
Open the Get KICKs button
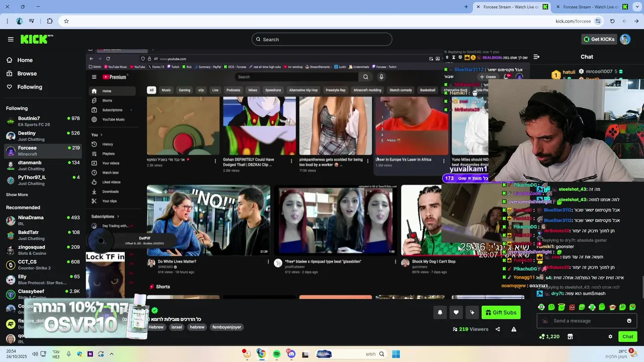(x=599, y=39)
